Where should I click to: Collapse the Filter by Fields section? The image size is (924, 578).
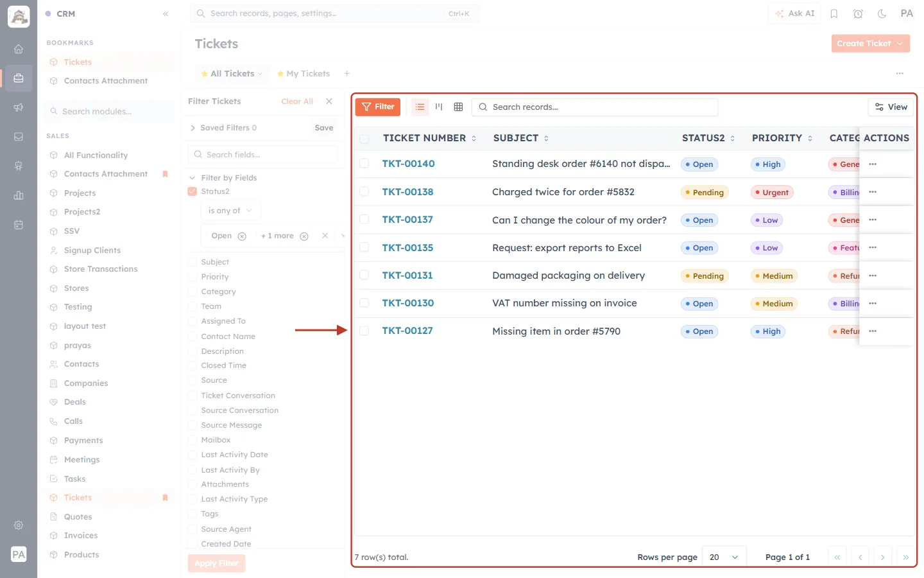tap(193, 178)
